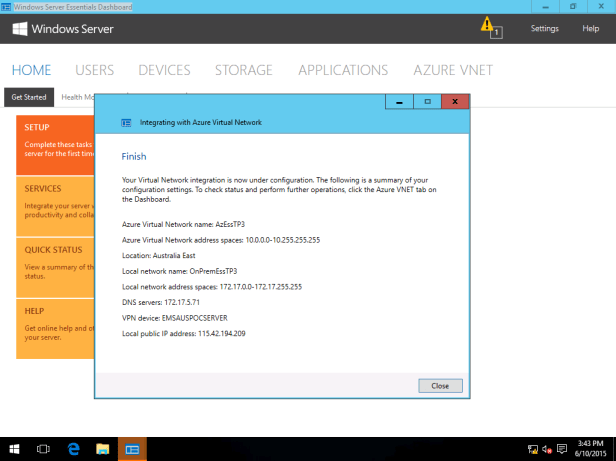Open the AZURE VNET tab

[452, 70]
